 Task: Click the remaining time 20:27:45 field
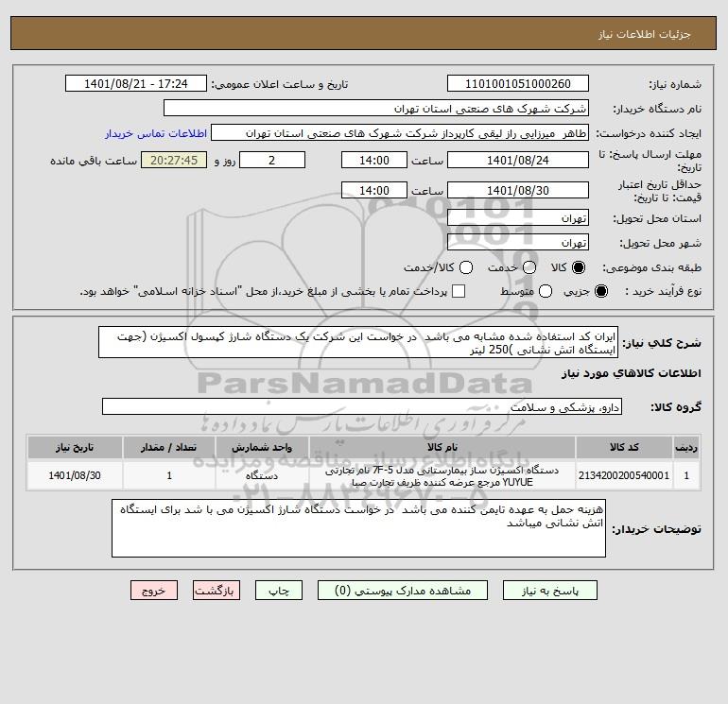[x=174, y=160]
